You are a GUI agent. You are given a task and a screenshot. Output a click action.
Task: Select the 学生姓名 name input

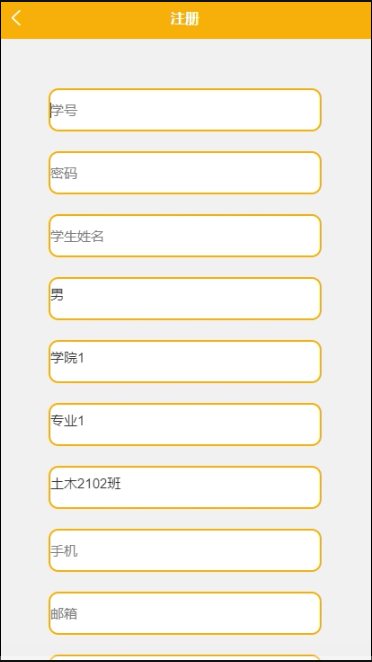tap(185, 236)
